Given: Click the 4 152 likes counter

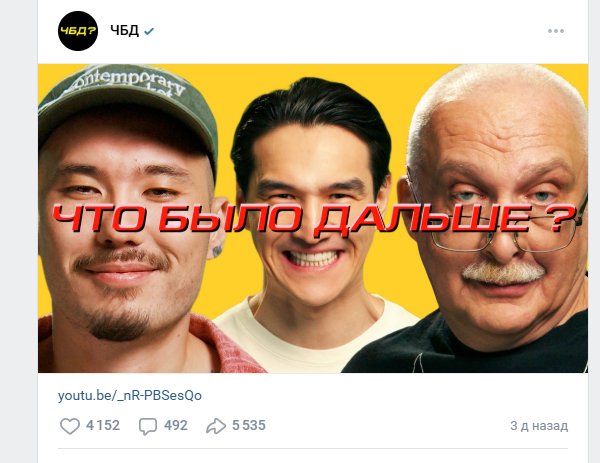Looking at the screenshot, I should pos(103,426).
